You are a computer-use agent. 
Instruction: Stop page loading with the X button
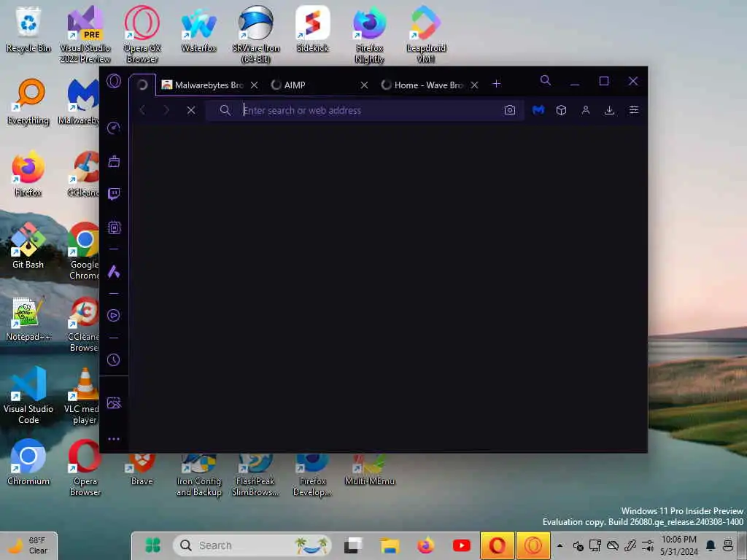(x=191, y=110)
